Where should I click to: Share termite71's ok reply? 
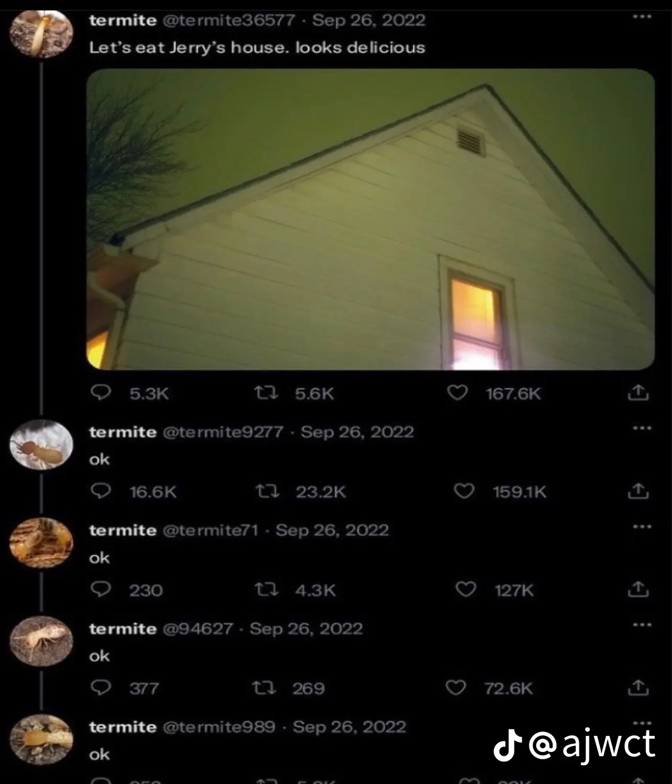[x=638, y=589]
